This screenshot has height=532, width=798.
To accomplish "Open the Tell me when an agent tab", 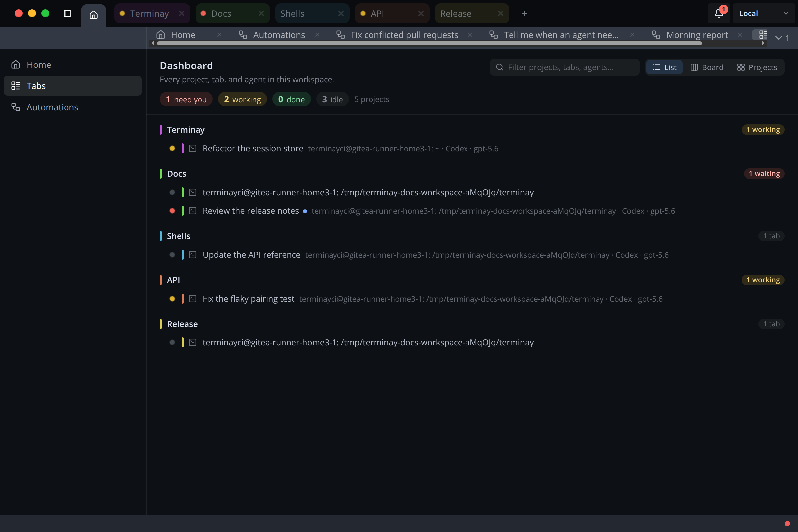I will click(x=561, y=35).
